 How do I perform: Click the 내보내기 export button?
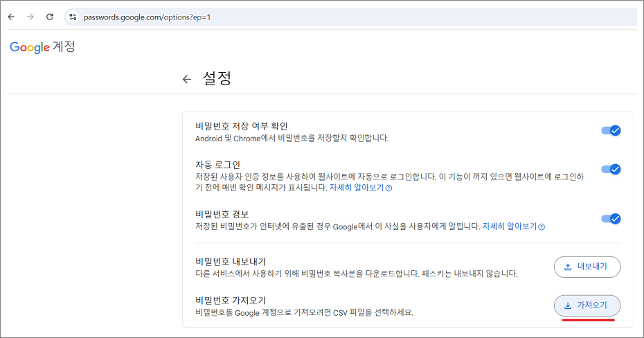pos(587,267)
